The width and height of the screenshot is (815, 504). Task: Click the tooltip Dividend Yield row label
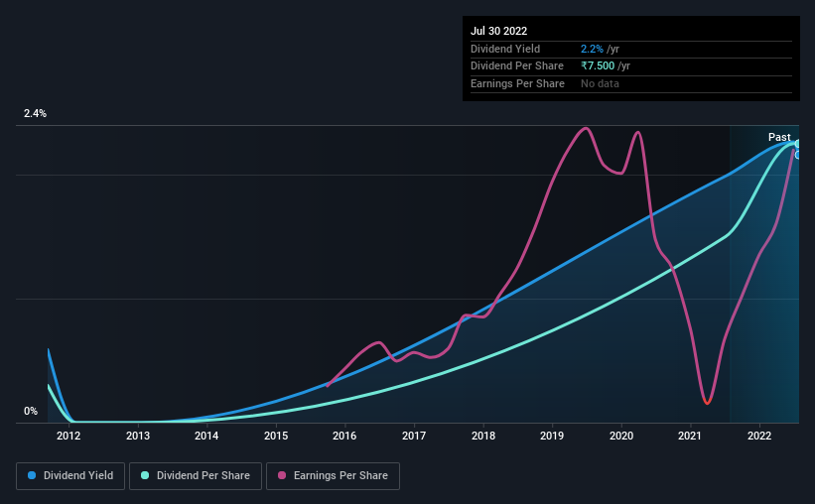(505, 49)
